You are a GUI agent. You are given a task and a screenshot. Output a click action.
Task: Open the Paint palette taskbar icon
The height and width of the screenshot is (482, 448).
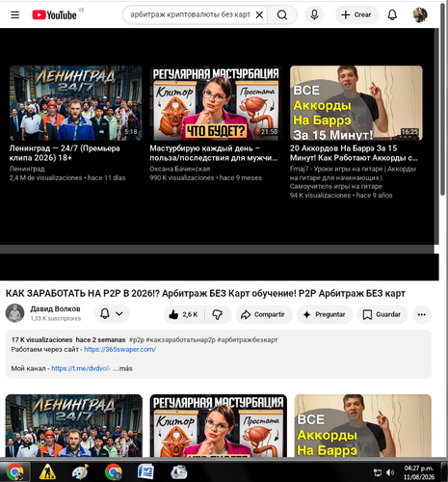80,472
